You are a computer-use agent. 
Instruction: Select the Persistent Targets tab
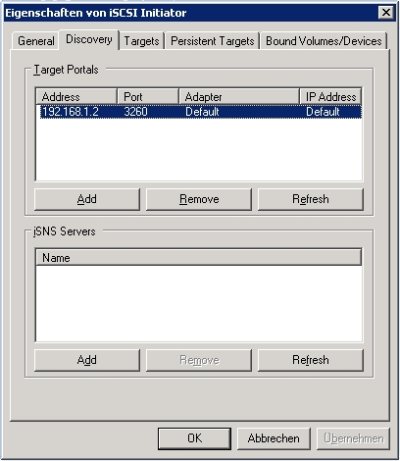pyautogui.click(x=212, y=41)
